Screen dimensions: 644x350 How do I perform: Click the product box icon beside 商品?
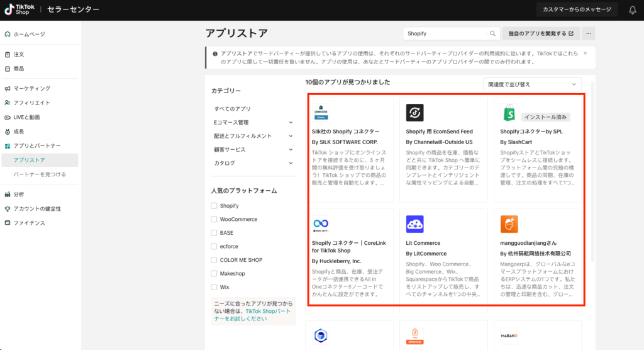(x=8, y=69)
